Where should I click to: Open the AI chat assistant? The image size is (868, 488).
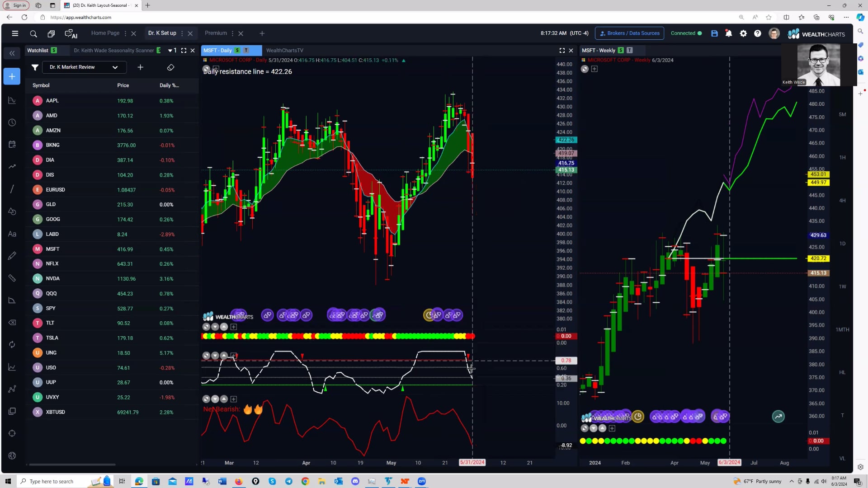(x=71, y=34)
